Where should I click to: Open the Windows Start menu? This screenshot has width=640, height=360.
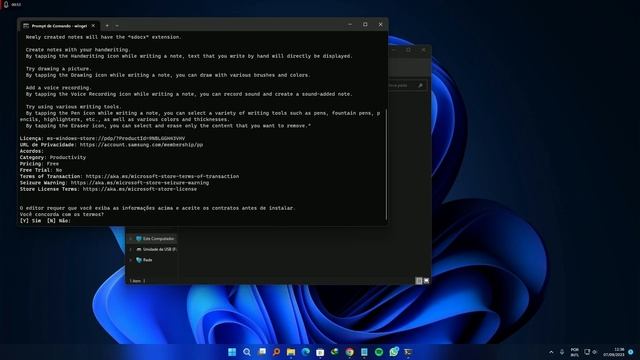coord(232,352)
